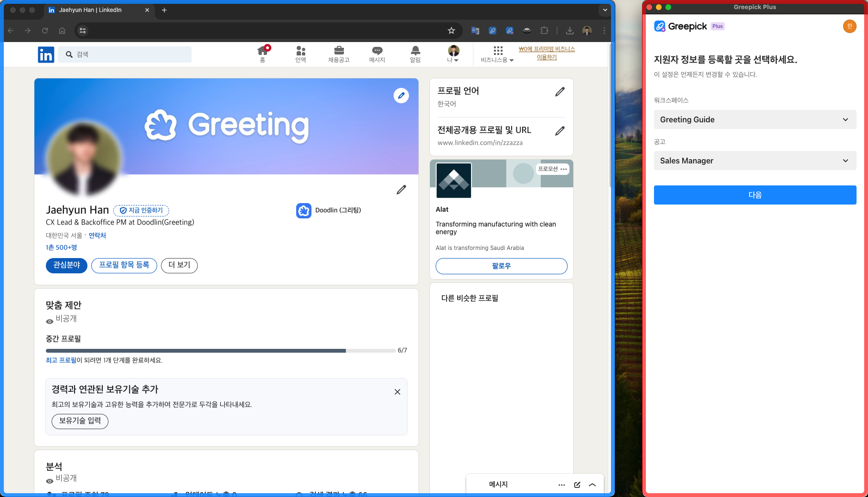Bookmark this page with star icon
The width and height of the screenshot is (868, 497).
point(451,31)
